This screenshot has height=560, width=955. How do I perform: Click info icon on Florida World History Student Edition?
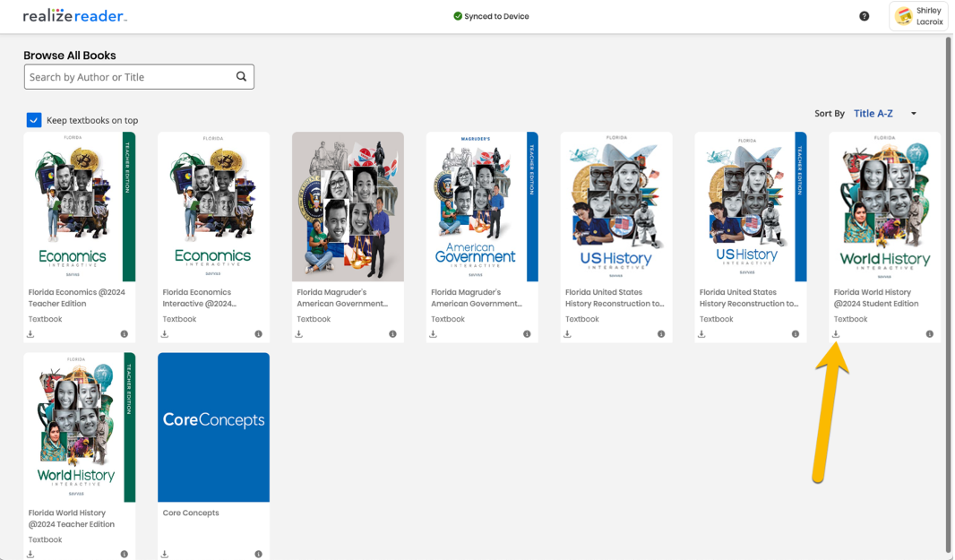(x=929, y=334)
